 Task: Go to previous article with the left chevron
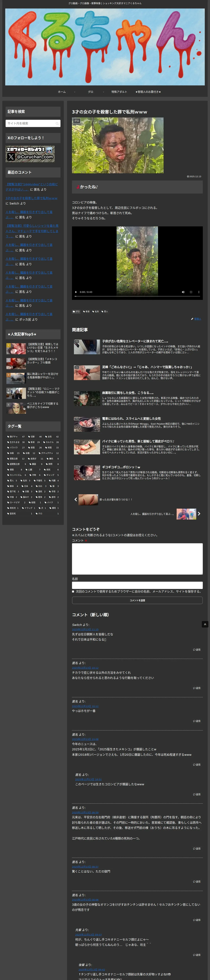[x=75, y=499]
